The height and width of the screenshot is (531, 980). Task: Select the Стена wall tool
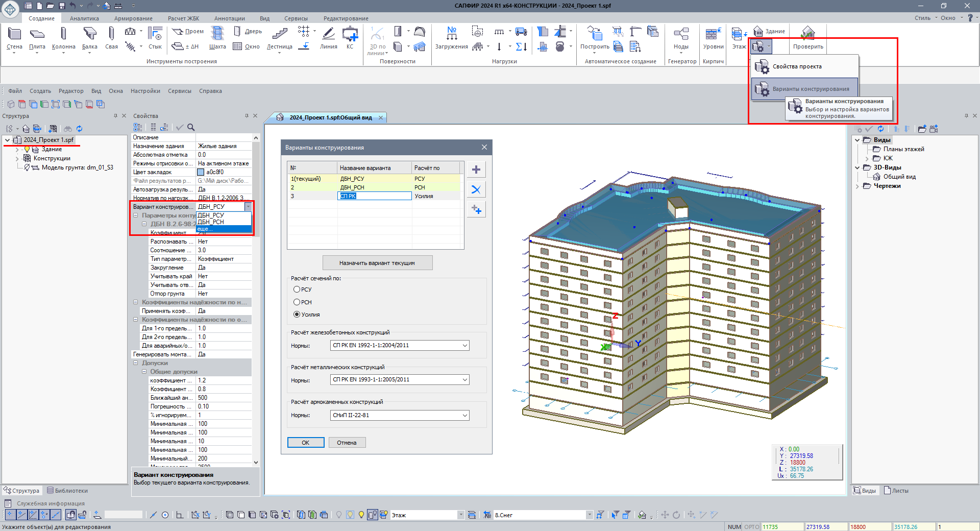point(14,38)
